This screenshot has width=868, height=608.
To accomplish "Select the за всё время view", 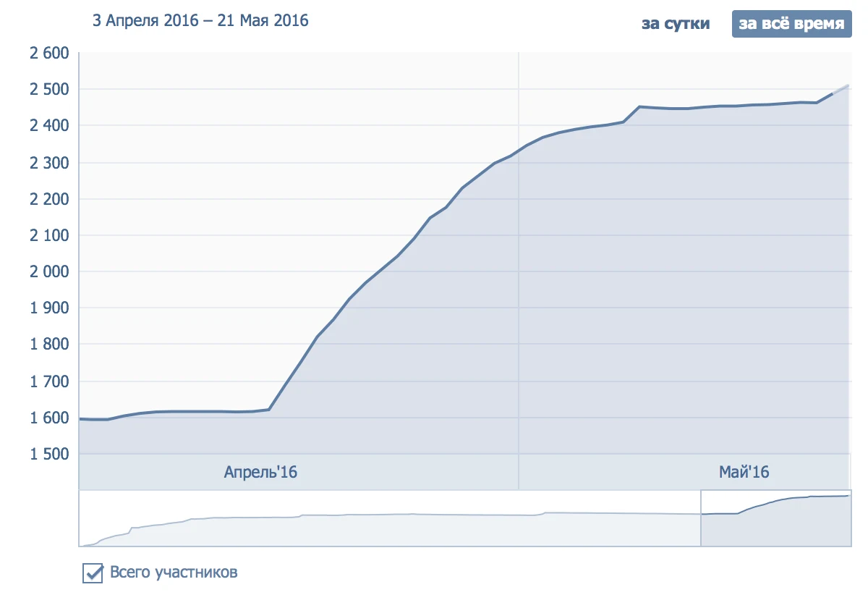I will coord(791,24).
